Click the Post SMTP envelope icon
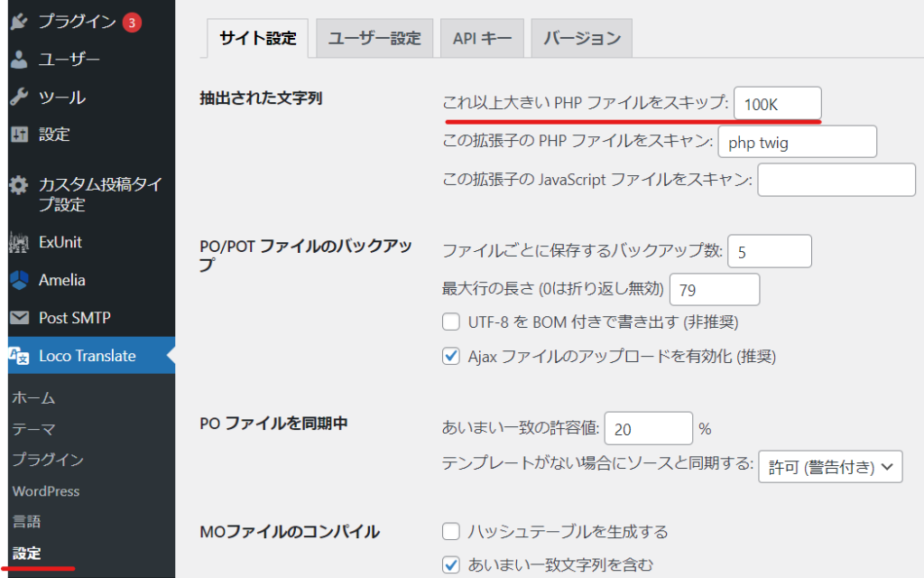The image size is (924, 578). (x=19, y=318)
